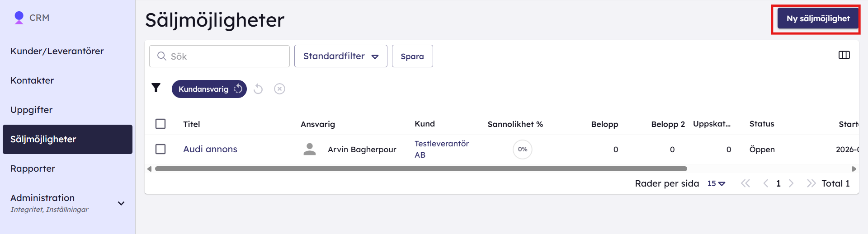Viewport: 868px width, 234px height.
Task: Click the Ny säljmöjlighet button
Action: (818, 19)
